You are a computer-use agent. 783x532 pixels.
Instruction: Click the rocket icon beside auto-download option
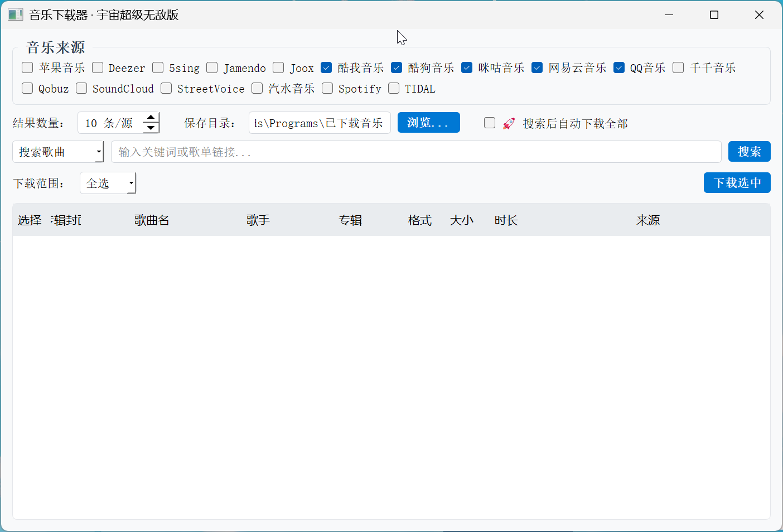pos(509,123)
